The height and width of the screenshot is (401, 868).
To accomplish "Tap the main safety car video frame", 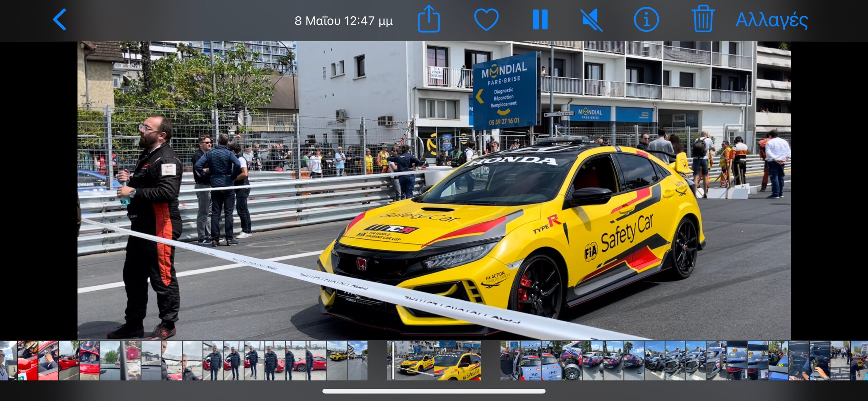I will click(x=434, y=191).
